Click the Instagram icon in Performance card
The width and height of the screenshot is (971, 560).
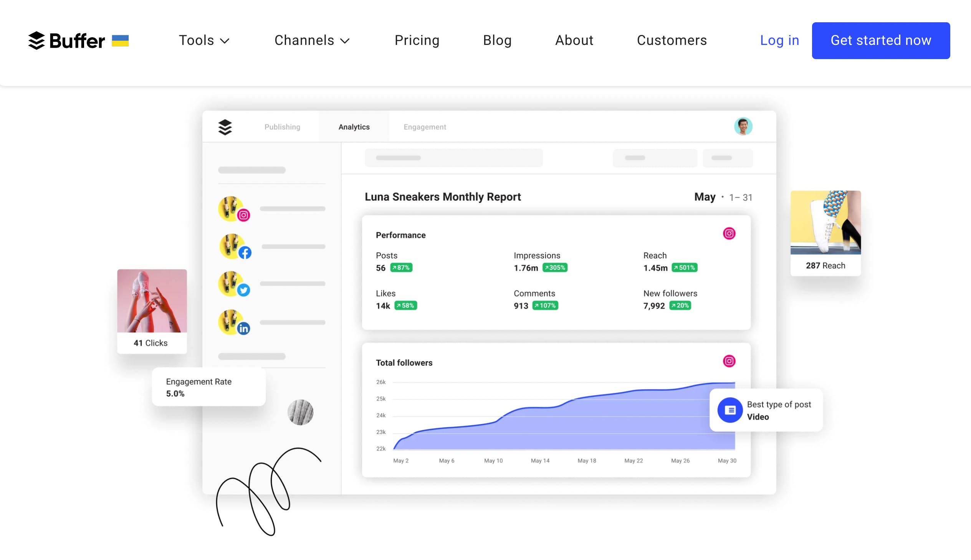click(729, 233)
